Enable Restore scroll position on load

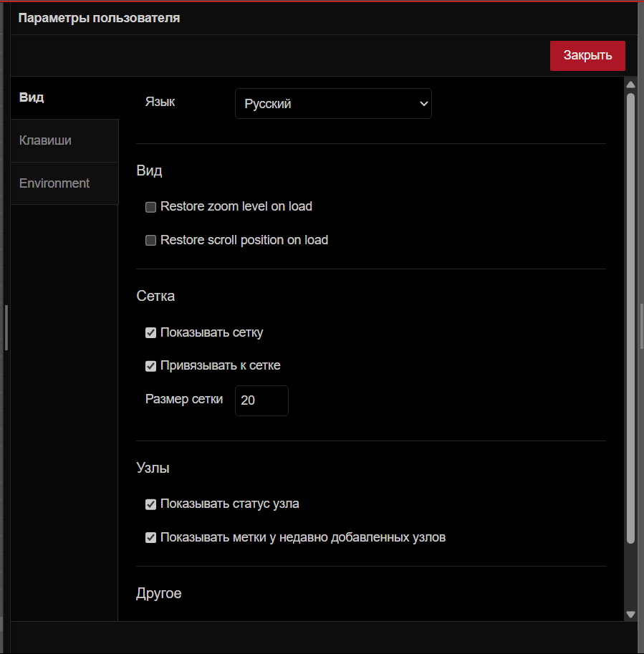point(150,241)
